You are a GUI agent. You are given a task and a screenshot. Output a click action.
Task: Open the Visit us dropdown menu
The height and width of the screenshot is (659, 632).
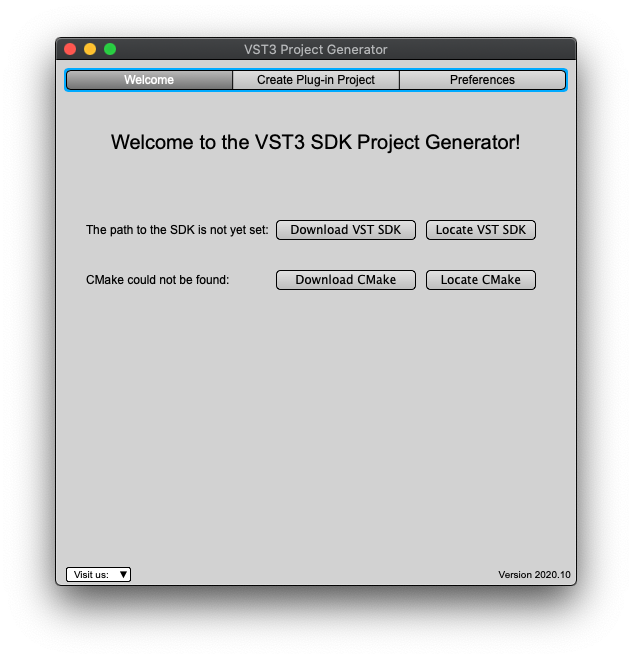click(x=98, y=575)
